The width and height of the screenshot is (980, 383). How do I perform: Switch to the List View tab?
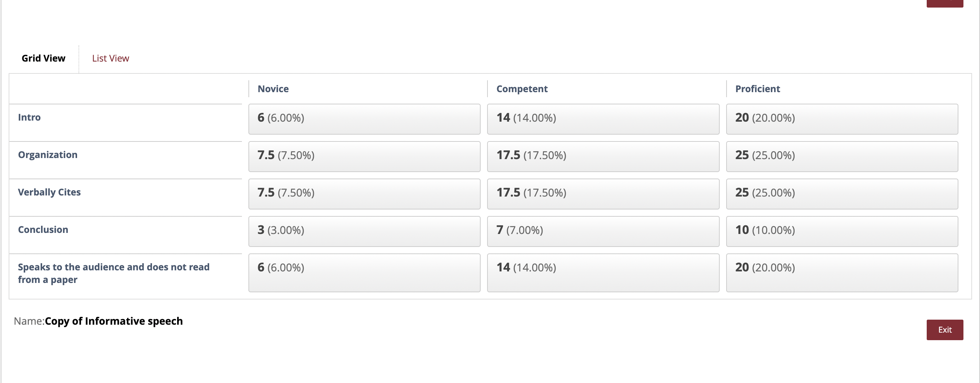[x=110, y=58]
